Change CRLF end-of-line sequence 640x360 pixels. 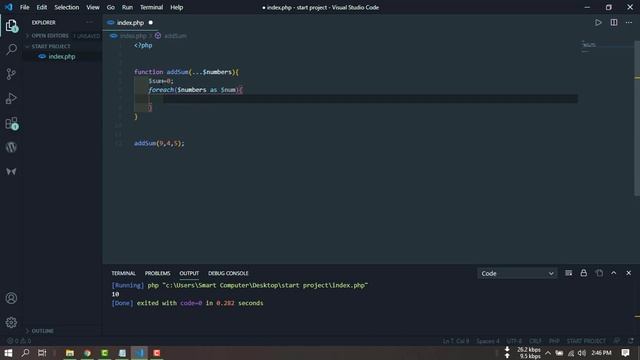point(536,341)
